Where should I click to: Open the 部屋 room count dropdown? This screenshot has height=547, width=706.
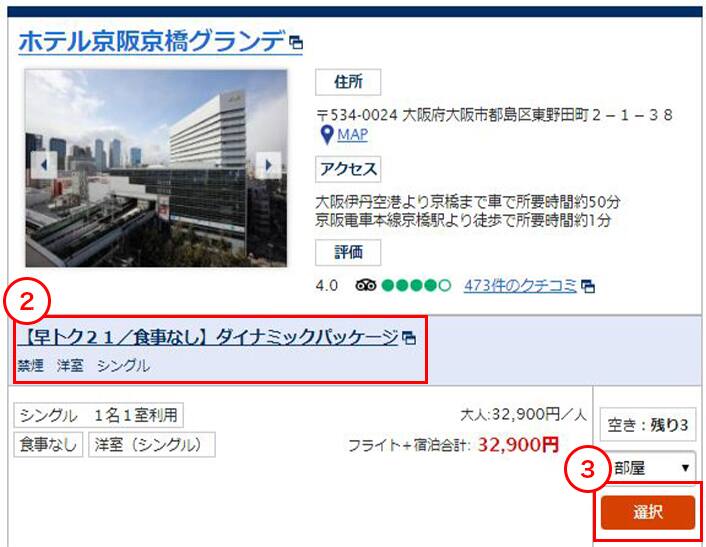point(651,468)
